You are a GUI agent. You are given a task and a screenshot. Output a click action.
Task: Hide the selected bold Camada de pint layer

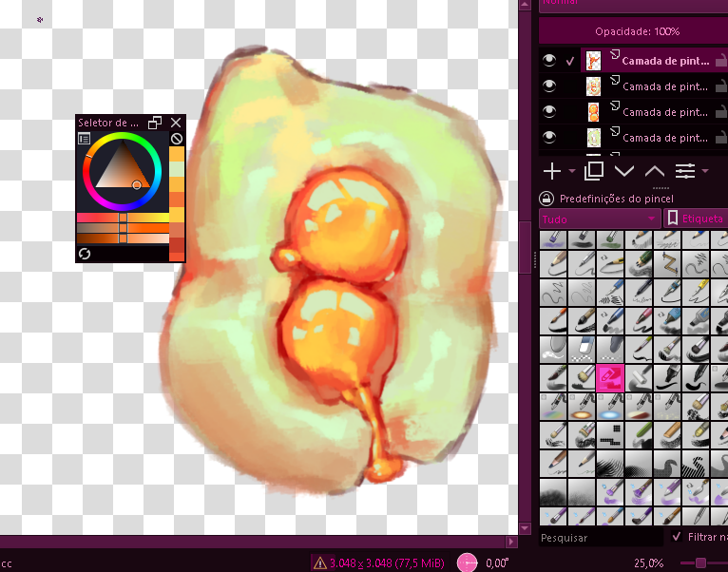tap(549, 61)
